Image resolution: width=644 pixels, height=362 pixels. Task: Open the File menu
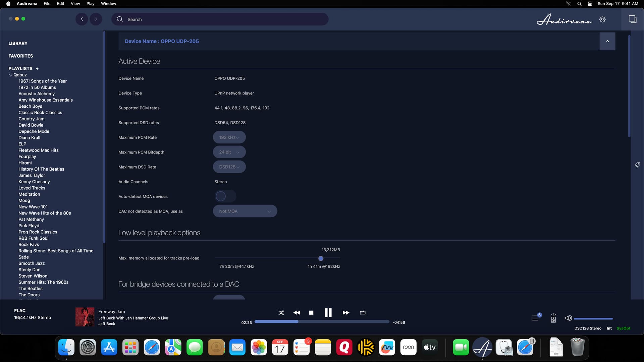[47, 4]
